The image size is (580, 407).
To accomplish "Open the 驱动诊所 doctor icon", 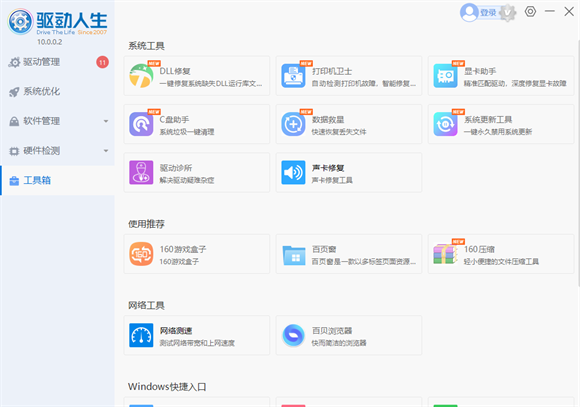I will [x=141, y=172].
